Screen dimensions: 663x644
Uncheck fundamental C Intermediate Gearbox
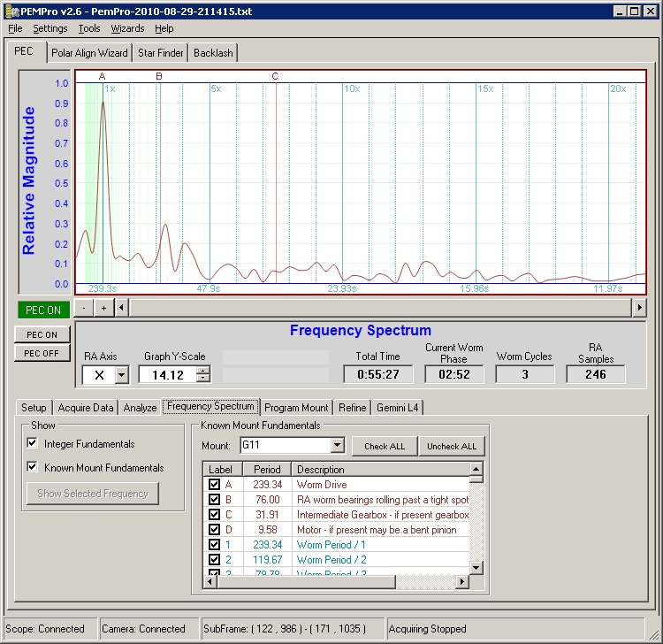point(215,515)
